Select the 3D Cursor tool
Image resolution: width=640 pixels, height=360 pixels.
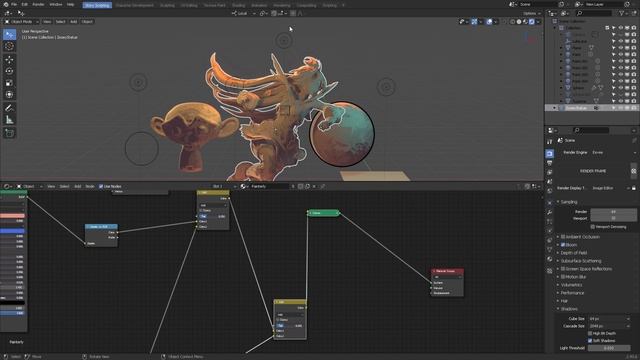9,46
